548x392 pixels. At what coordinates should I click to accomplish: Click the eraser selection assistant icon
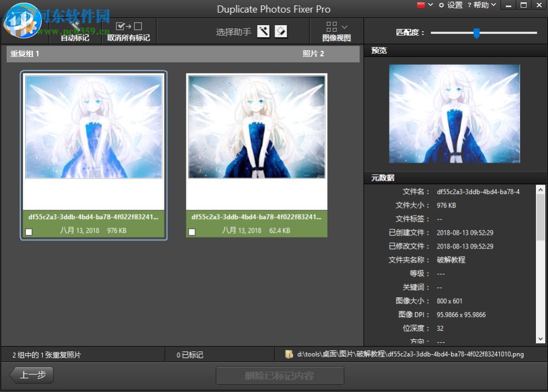[281, 31]
